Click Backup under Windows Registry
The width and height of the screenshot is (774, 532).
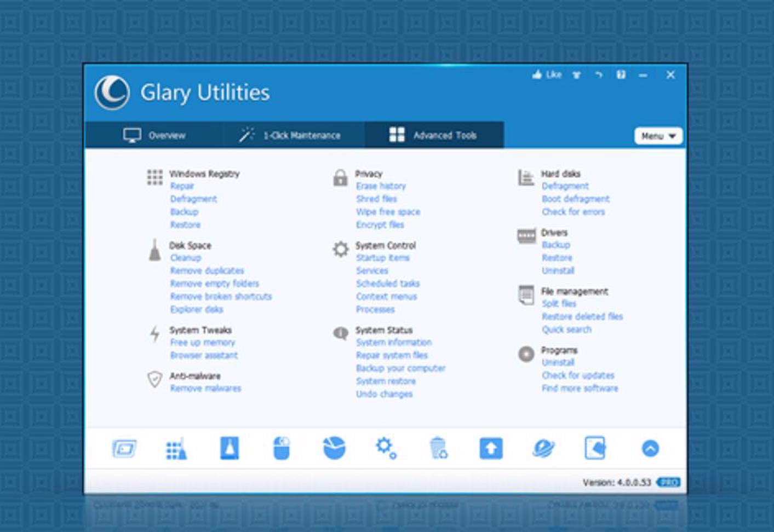click(184, 212)
